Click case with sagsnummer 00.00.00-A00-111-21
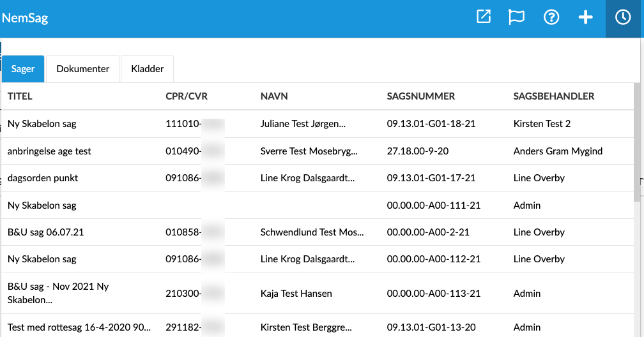644x337 pixels. click(433, 206)
